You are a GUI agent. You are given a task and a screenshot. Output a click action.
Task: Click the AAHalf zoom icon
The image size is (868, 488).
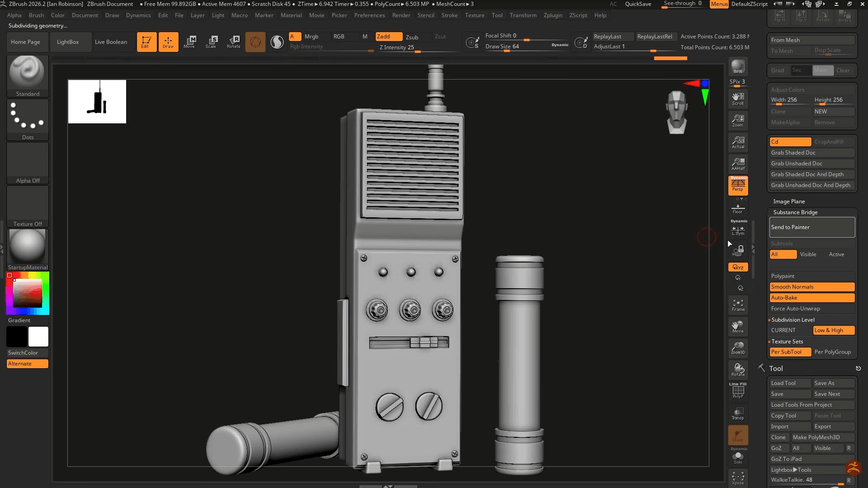pos(738,164)
